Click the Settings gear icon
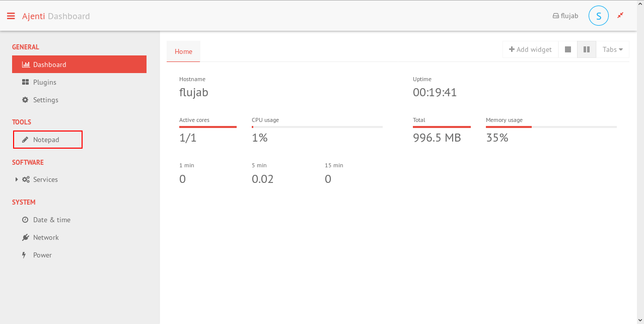The height and width of the screenshot is (324, 644). coord(25,100)
